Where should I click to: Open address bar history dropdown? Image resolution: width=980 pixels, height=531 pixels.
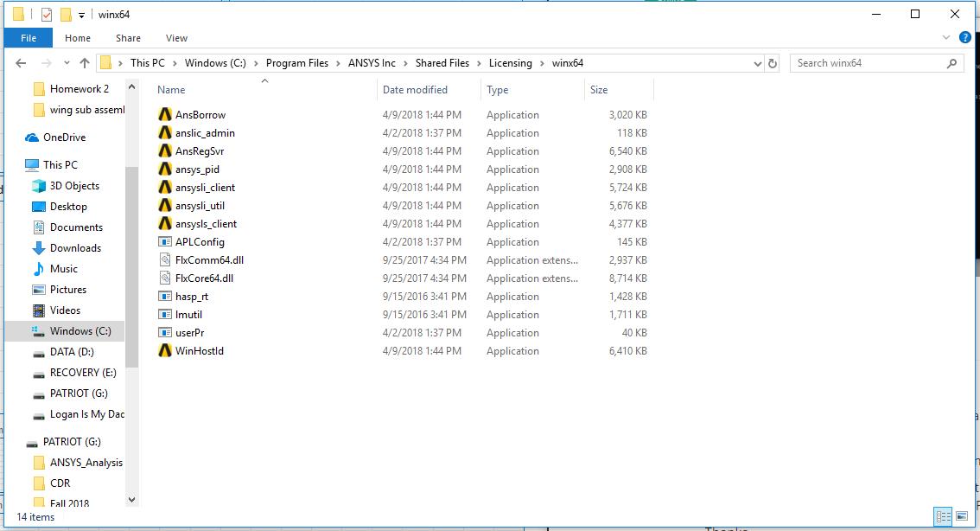point(758,63)
